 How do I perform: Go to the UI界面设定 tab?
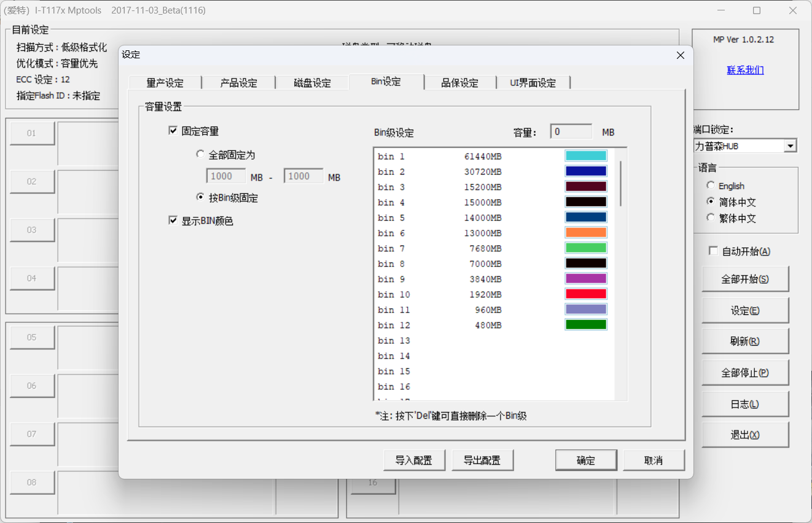[x=533, y=83]
